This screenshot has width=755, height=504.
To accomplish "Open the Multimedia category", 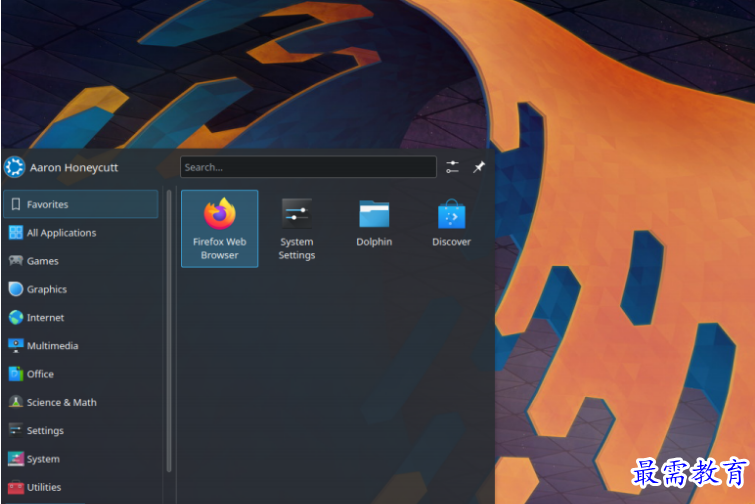I will pos(81,346).
